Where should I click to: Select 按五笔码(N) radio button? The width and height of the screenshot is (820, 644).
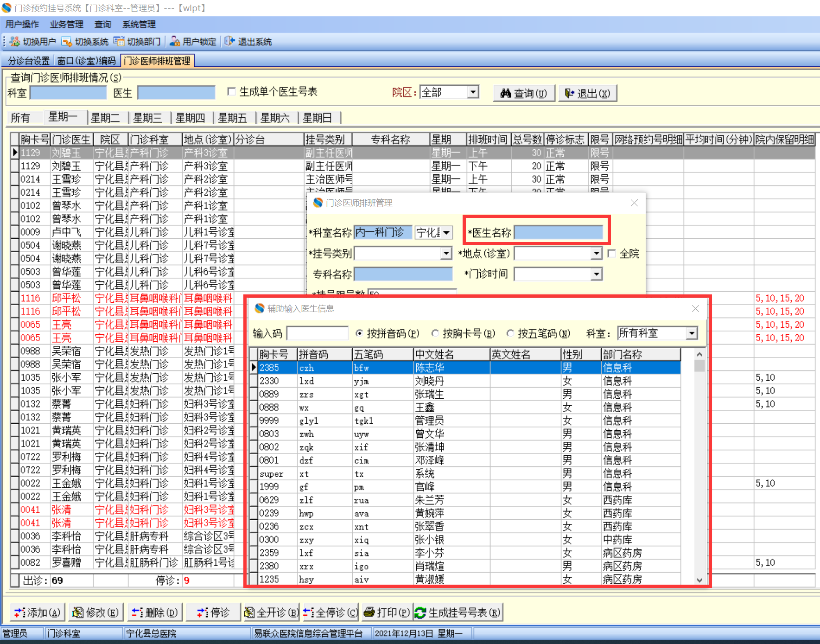pos(510,333)
